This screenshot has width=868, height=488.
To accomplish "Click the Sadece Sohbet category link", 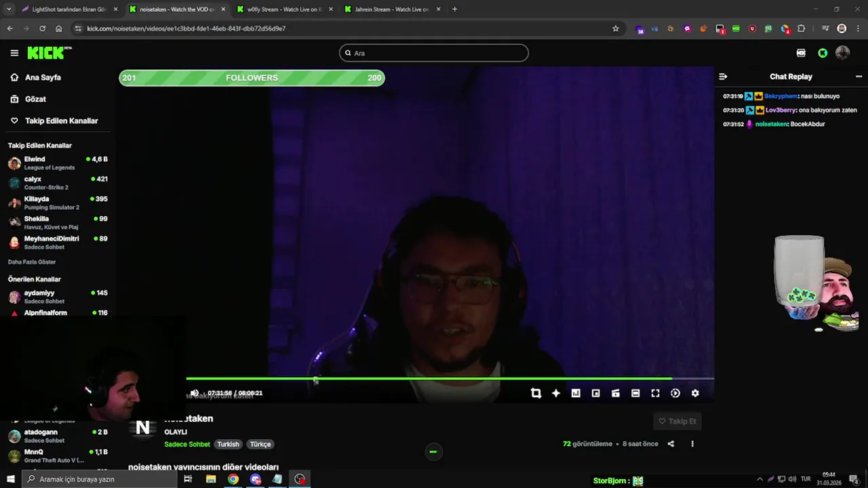I will click(x=187, y=445).
